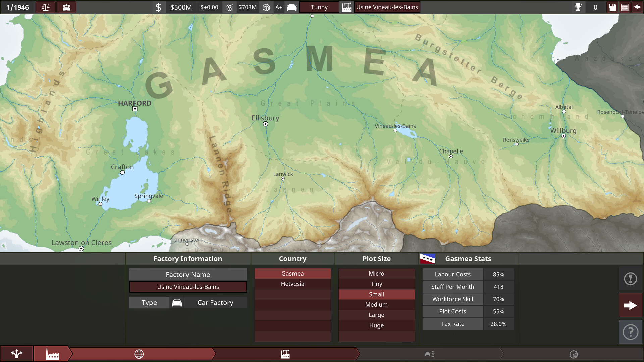This screenshot has height=362, width=644.
Task: Go back using the red arrow icon
Action: [x=637, y=7]
